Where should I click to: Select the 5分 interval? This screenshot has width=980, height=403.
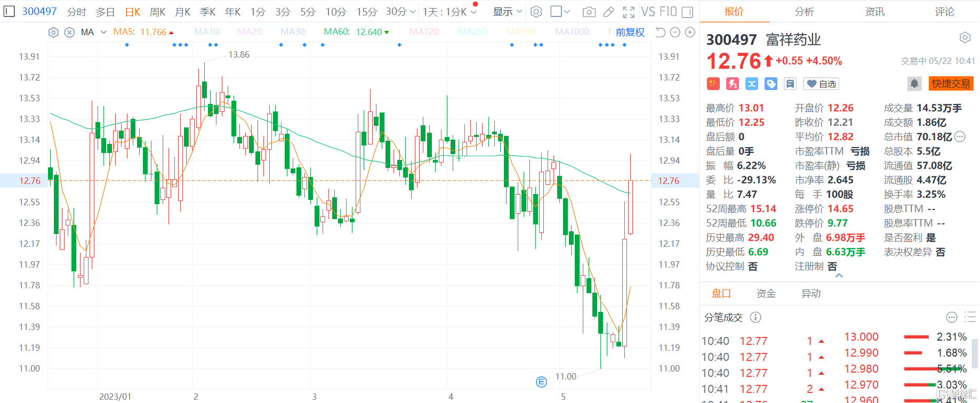point(308,12)
